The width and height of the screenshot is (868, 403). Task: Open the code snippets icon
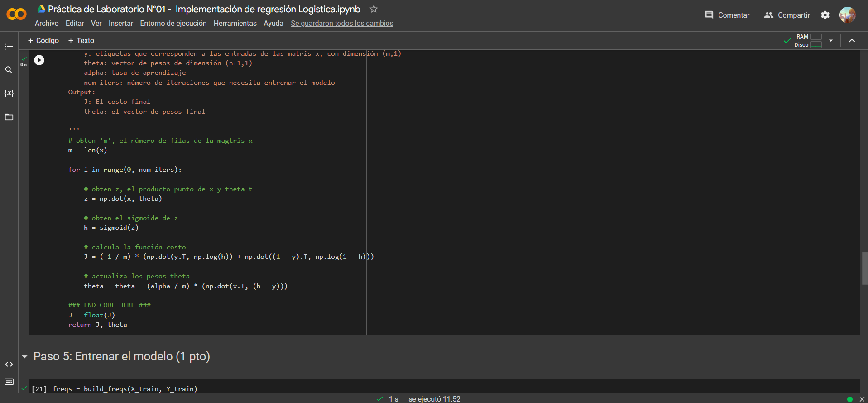click(9, 364)
